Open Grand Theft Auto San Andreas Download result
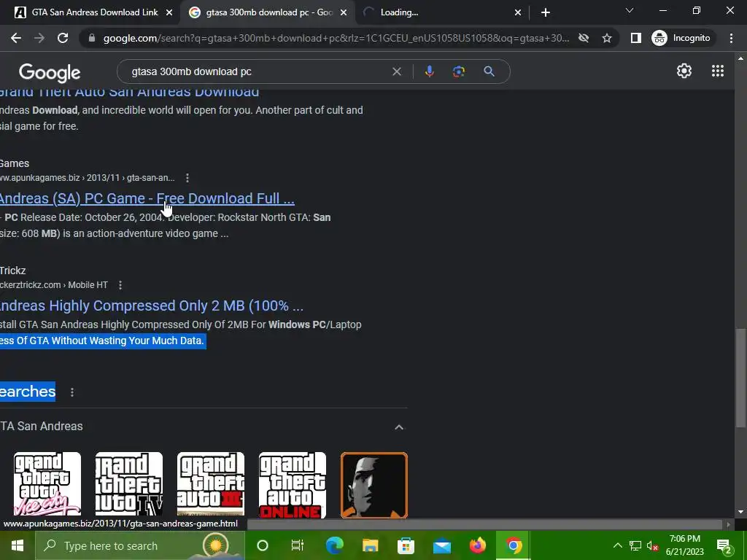The height and width of the screenshot is (560, 747). click(130, 92)
